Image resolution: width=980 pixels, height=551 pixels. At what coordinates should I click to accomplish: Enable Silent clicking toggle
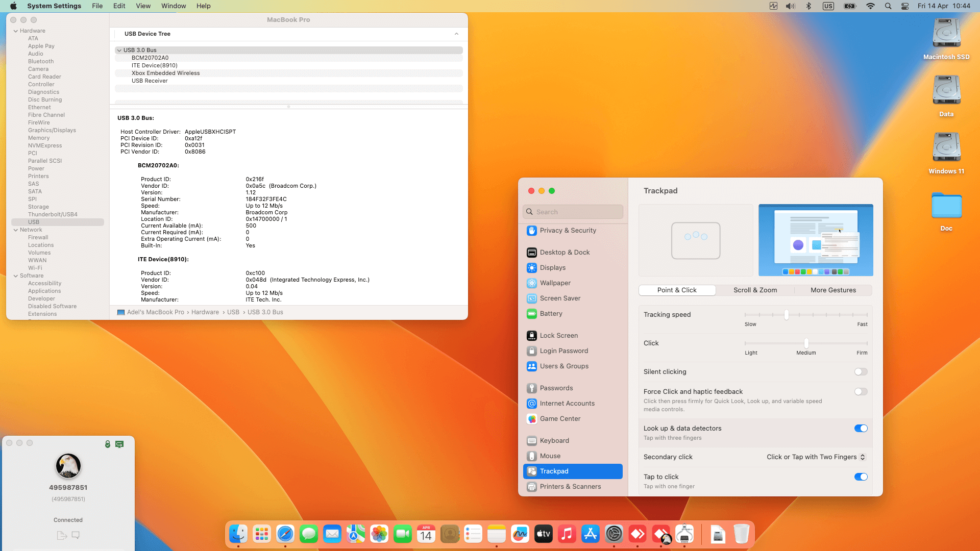tap(861, 372)
